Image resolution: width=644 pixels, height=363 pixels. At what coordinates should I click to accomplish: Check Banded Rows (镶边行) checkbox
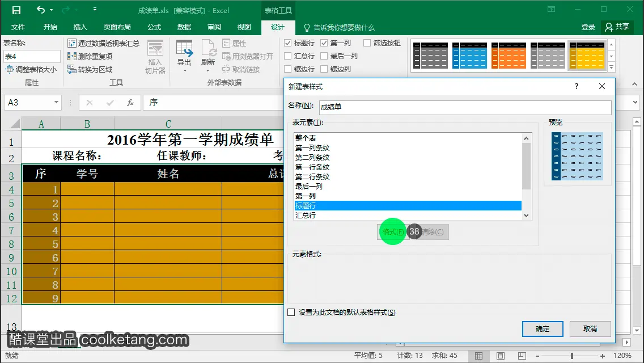click(x=288, y=69)
